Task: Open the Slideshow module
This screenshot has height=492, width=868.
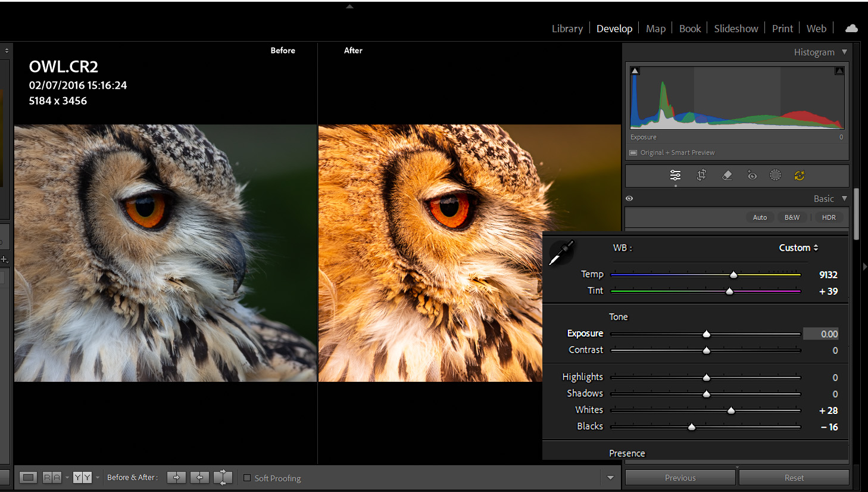Action: point(736,29)
